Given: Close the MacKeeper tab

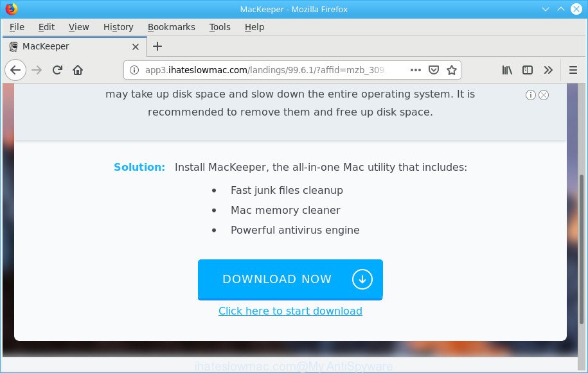Looking at the screenshot, I should click(x=136, y=47).
